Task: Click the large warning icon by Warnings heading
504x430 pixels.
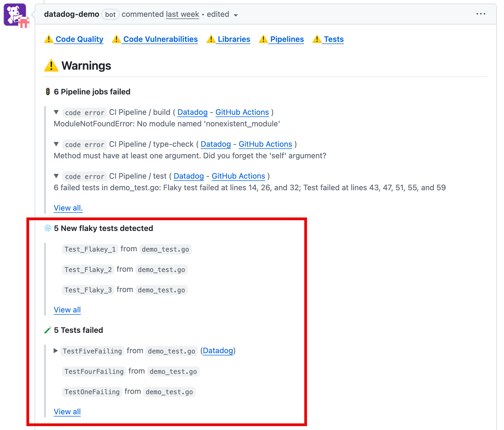Action: pos(51,66)
